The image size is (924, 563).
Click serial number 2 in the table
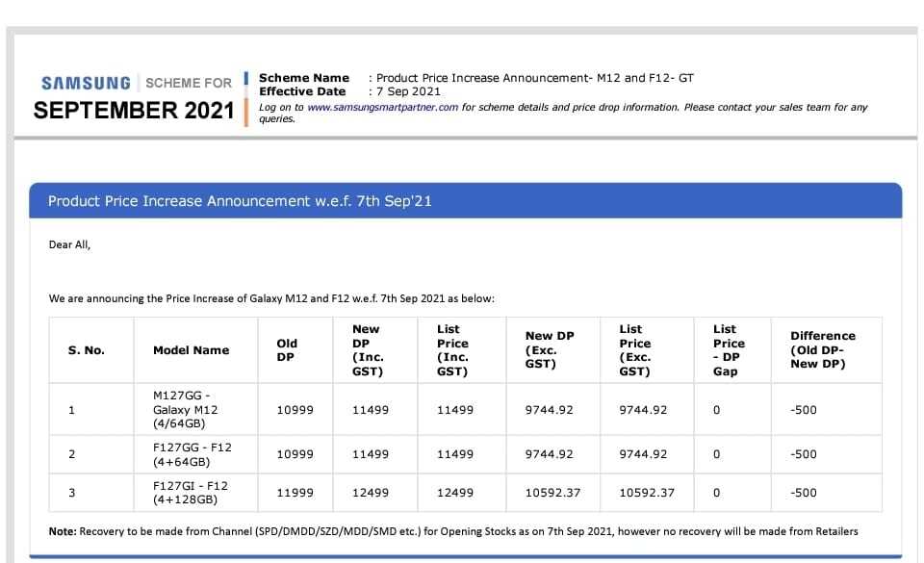click(x=72, y=454)
